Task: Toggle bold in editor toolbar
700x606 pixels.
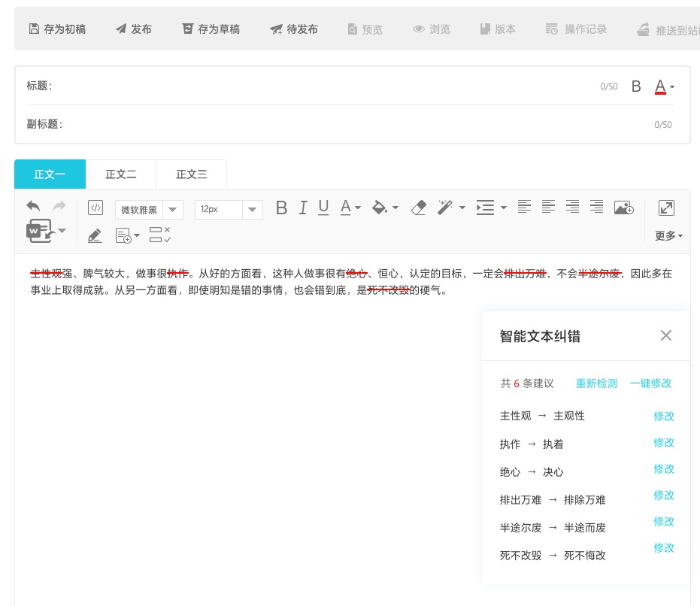Action: click(x=281, y=208)
